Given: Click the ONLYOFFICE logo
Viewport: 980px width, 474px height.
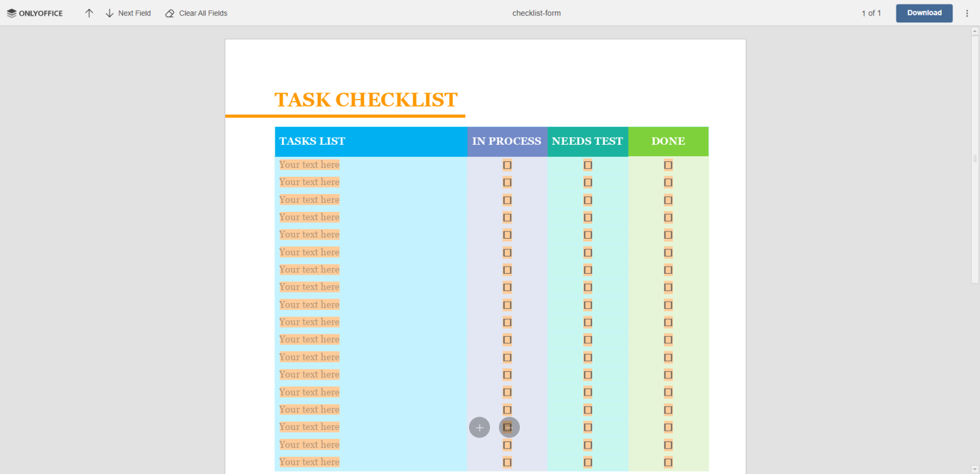Looking at the screenshot, I should point(34,13).
